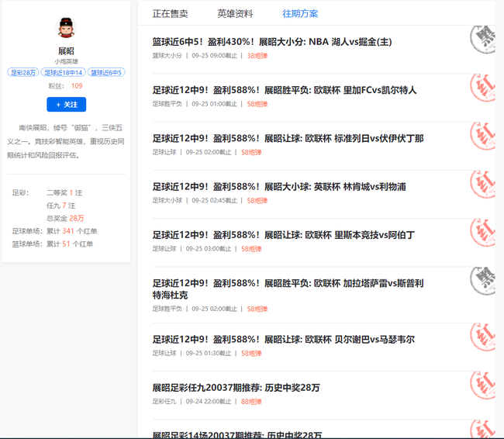Click red stamp icon on 标准列日 row

click(482, 136)
